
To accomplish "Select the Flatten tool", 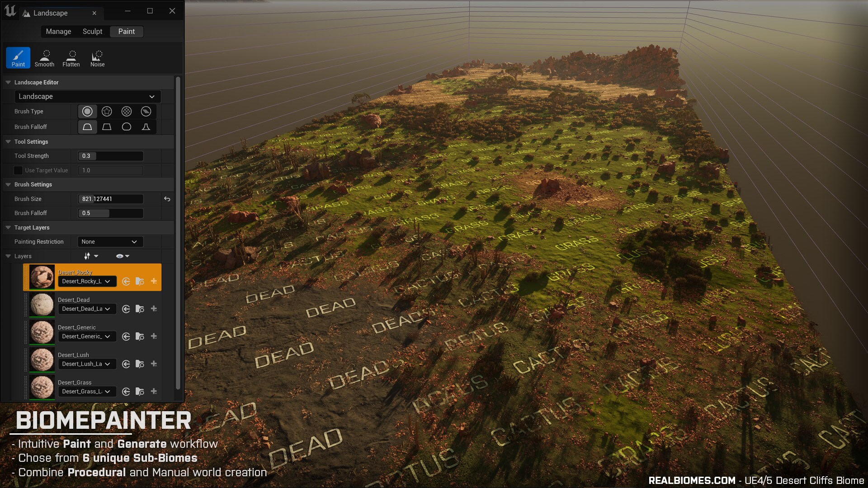I will (71, 57).
